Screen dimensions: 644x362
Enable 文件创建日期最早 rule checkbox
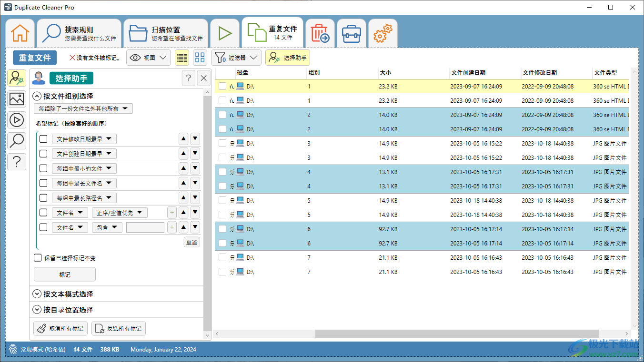[x=43, y=154]
